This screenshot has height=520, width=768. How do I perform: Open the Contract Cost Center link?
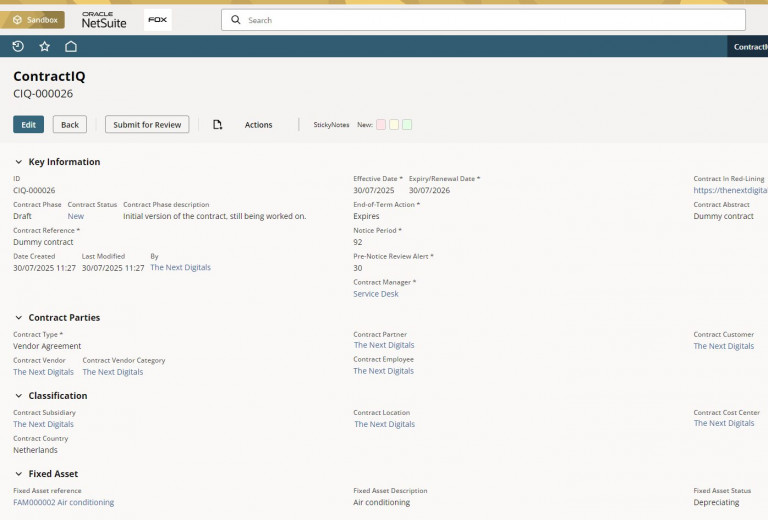click(x=724, y=423)
